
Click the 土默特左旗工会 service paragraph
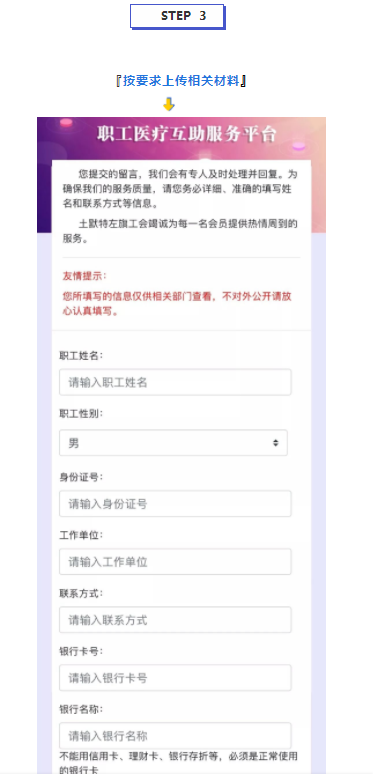coord(181,232)
